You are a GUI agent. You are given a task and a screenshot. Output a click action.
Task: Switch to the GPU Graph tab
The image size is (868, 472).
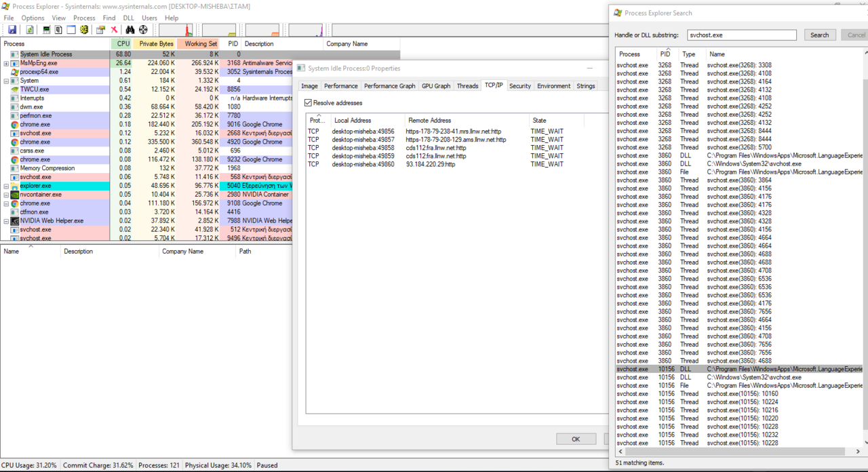coord(436,86)
